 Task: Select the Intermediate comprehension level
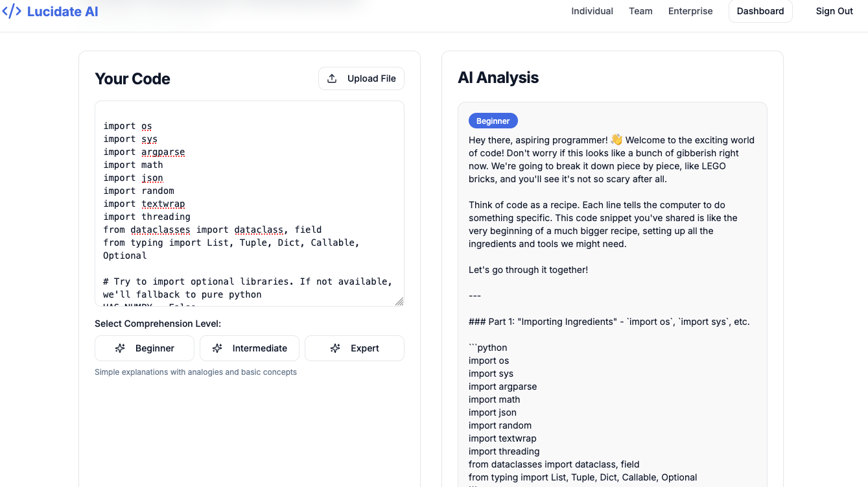coord(250,348)
